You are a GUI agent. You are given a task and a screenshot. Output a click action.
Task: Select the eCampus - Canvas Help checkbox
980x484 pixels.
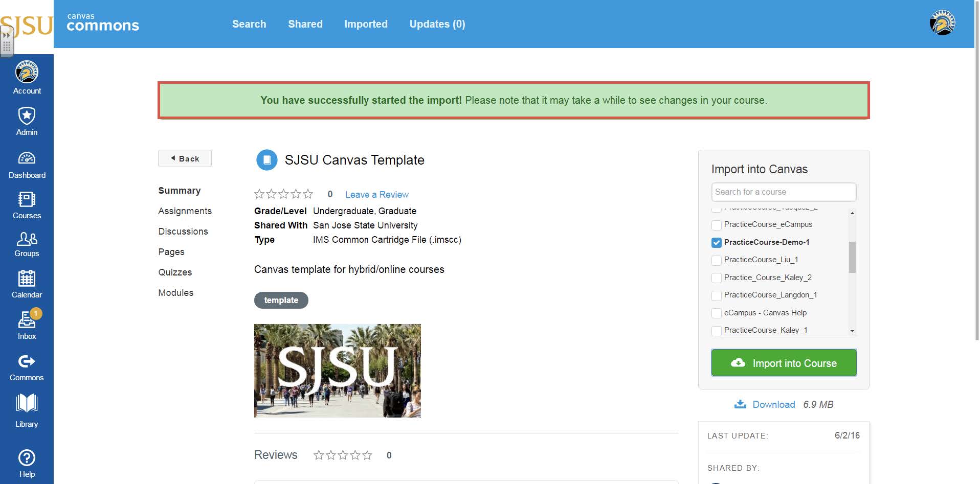(x=716, y=313)
